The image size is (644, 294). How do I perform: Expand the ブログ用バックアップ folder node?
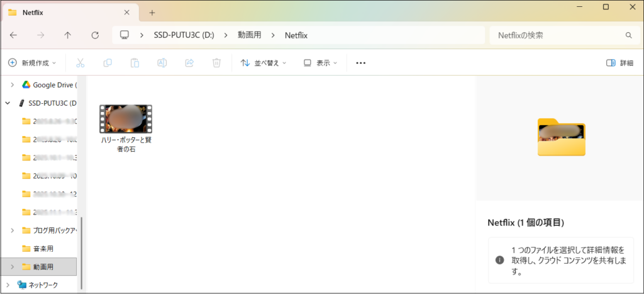click(x=13, y=230)
